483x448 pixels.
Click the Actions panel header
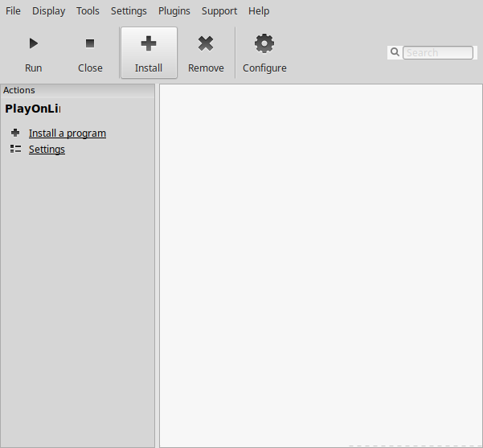(78, 90)
